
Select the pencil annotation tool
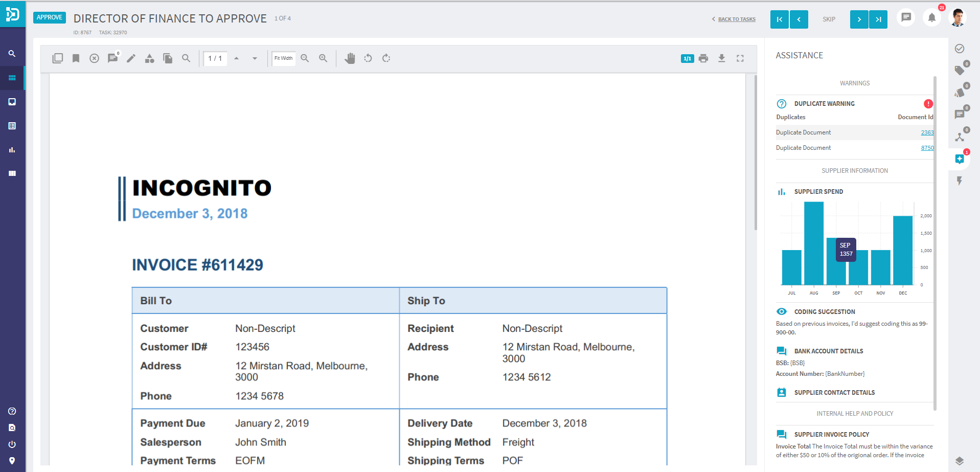point(131,58)
